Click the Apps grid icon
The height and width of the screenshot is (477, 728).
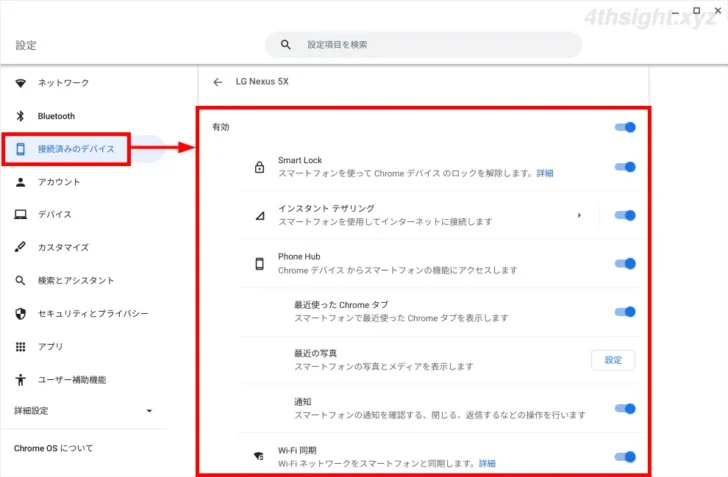coord(20,347)
